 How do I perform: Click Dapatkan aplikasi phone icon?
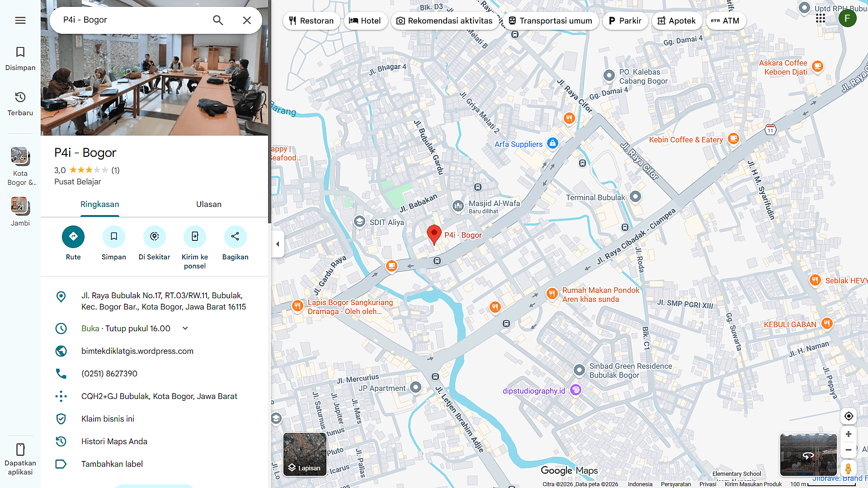(20, 450)
